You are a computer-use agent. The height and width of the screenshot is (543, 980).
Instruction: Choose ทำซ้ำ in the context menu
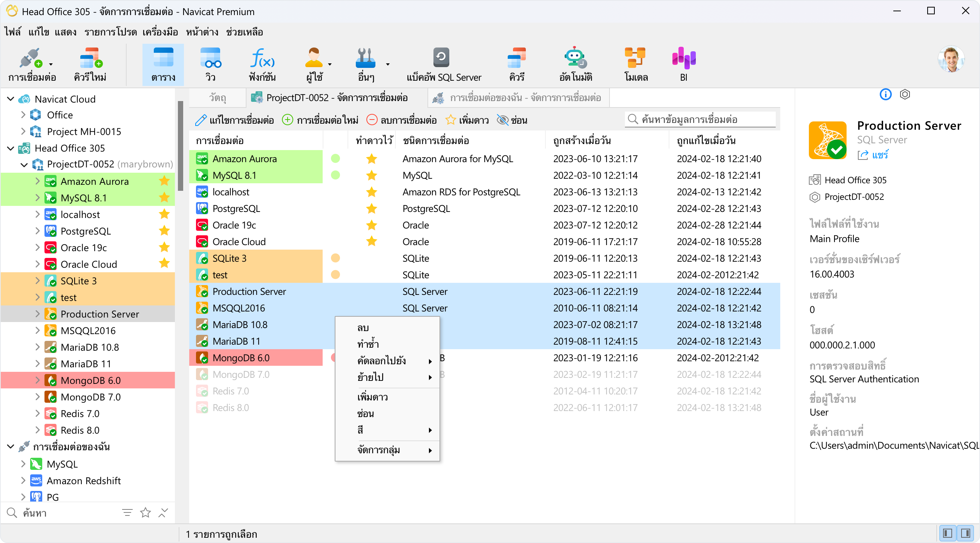click(x=387, y=344)
